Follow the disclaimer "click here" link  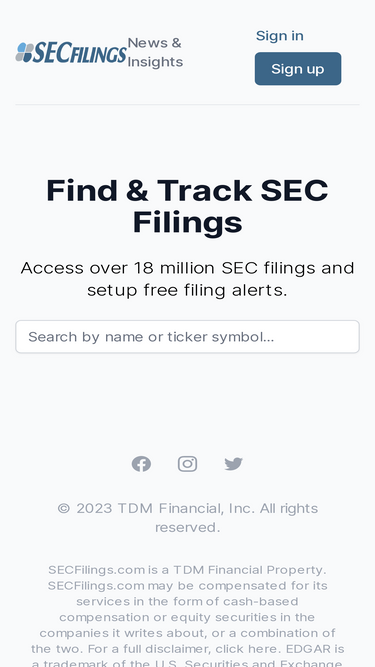[247, 649]
